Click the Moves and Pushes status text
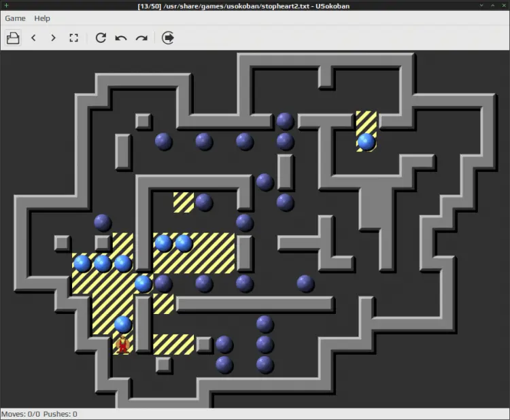This screenshot has width=510, height=420. click(x=39, y=414)
